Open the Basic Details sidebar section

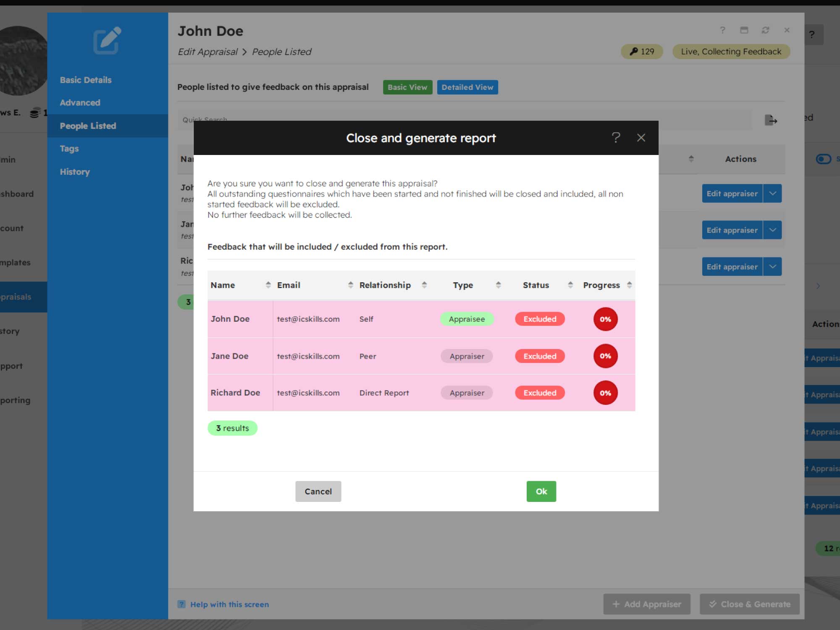point(86,80)
